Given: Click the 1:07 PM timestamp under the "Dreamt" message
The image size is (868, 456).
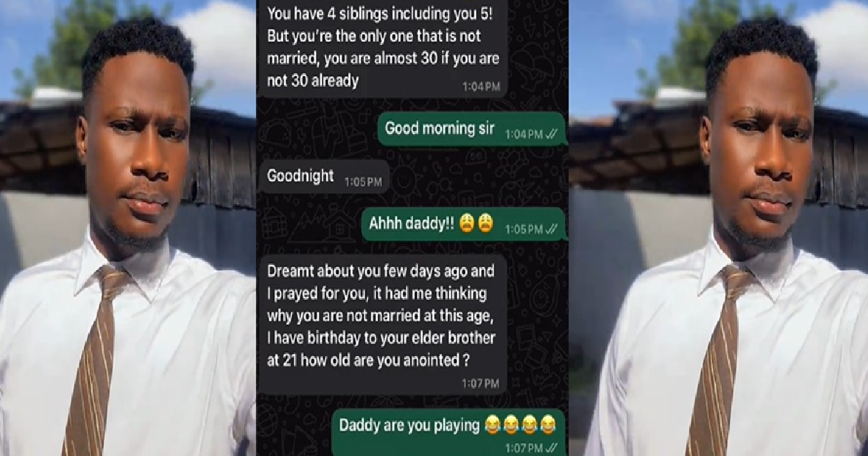Looking at the screenshot, I should tap(481, 384).
